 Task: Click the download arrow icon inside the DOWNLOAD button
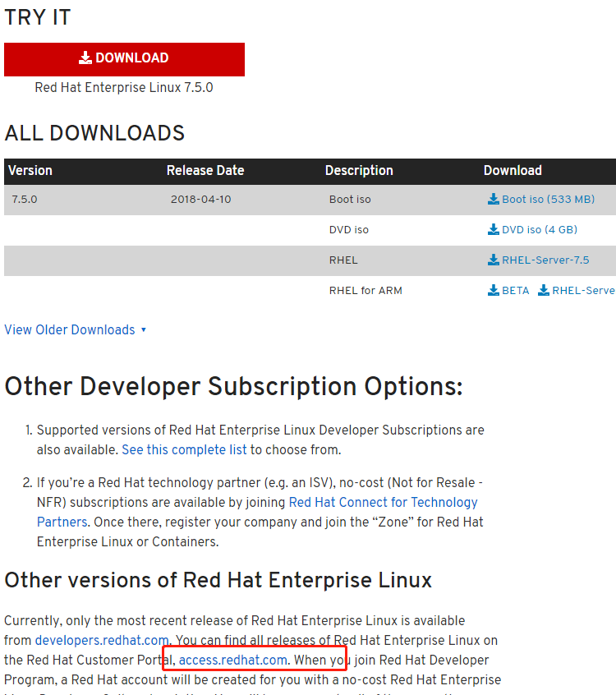point(85,58)
